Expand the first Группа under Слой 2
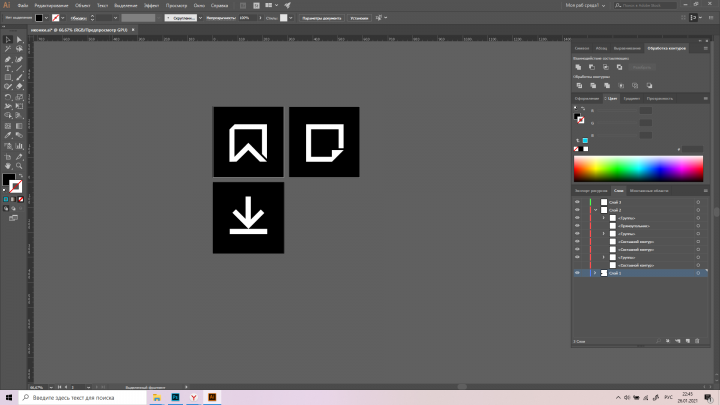Screen dimensions: 720x405 click(x=604, y=218)
